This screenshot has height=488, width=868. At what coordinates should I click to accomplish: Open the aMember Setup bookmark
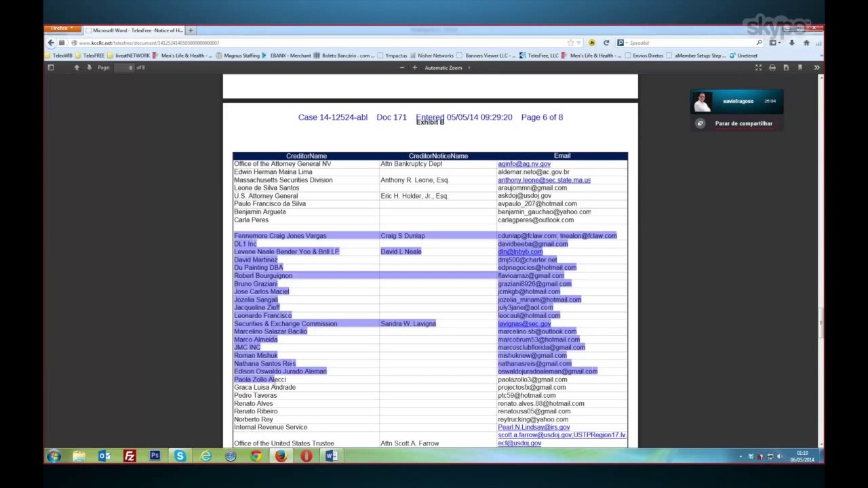(696, 56)
